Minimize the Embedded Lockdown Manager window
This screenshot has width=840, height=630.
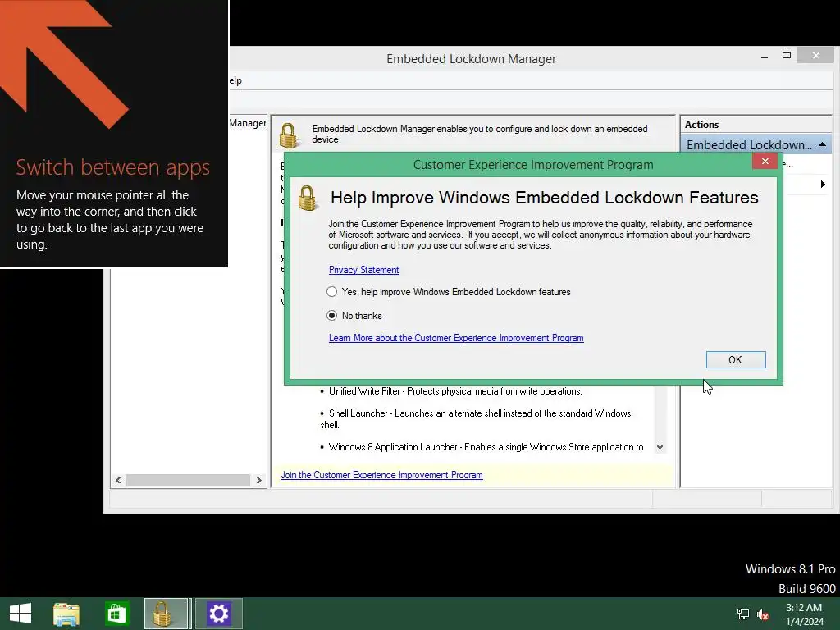tap(765, 56)
